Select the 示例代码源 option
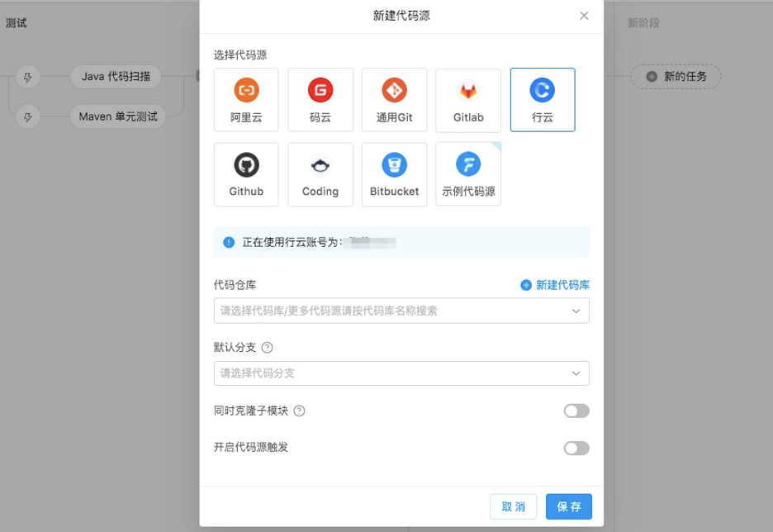 click(x=468, y=174)
